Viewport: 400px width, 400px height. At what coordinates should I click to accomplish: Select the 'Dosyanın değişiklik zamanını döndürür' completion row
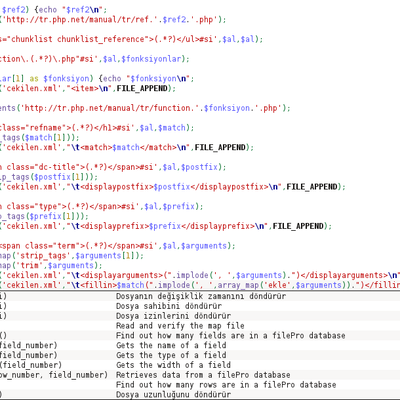click(x=200, y=296)
